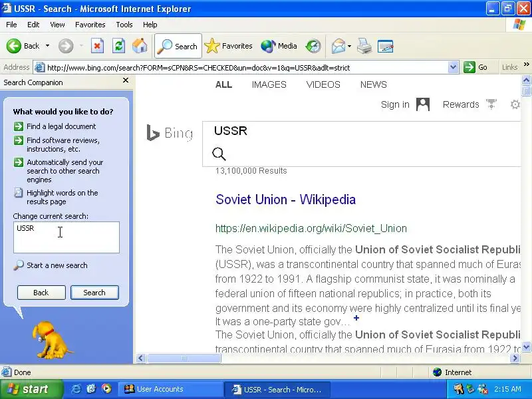Switch to IMAGES results tab
532x399 pixels.
click(x=269, y=84)
